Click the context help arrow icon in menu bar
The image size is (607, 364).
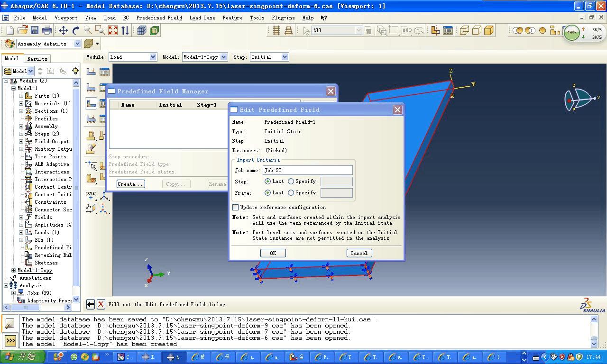[x=324, y=18]
